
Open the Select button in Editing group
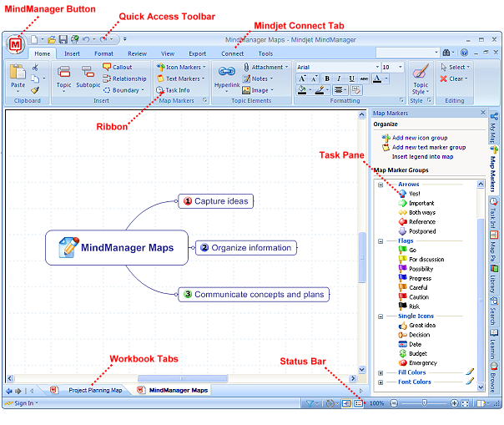click(x=455, y=67)
